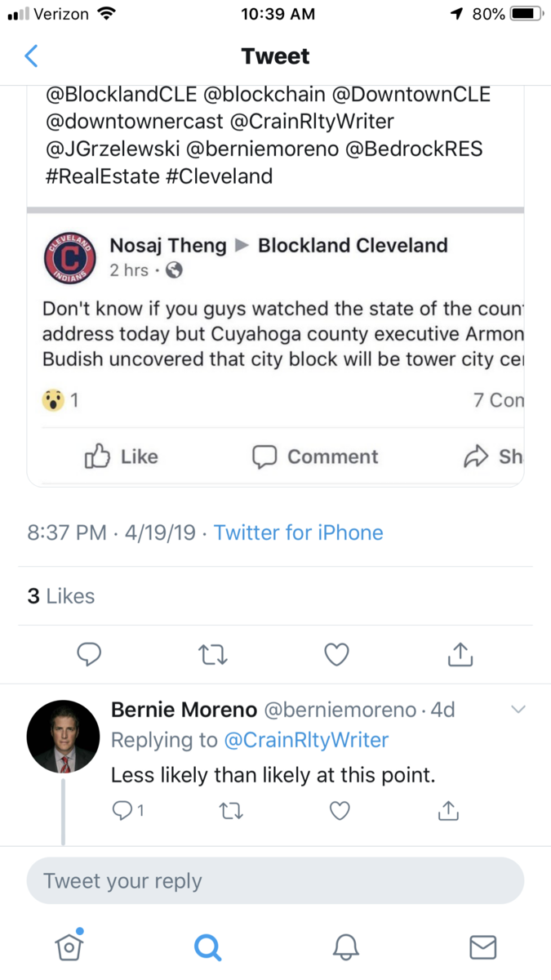
Task: Share the main tweet
Action: coord(460,653)
